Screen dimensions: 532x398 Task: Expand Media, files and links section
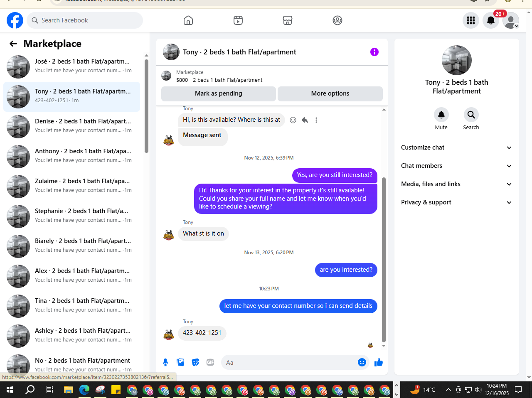[x=457, y=184]
